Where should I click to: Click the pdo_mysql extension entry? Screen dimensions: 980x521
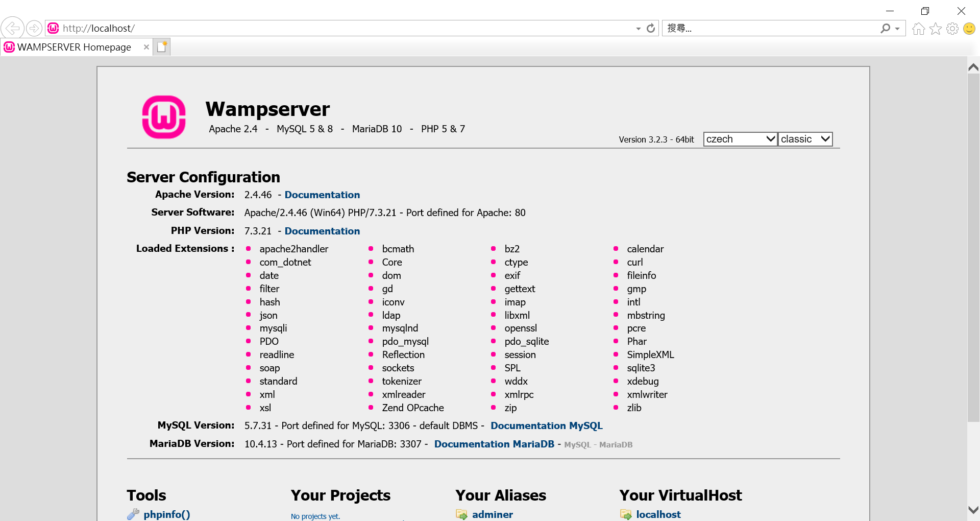pos(405,341)
